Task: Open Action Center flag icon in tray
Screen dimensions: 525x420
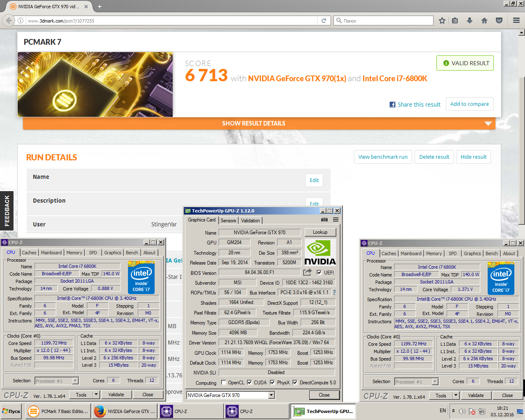Action: coord(472,411)
